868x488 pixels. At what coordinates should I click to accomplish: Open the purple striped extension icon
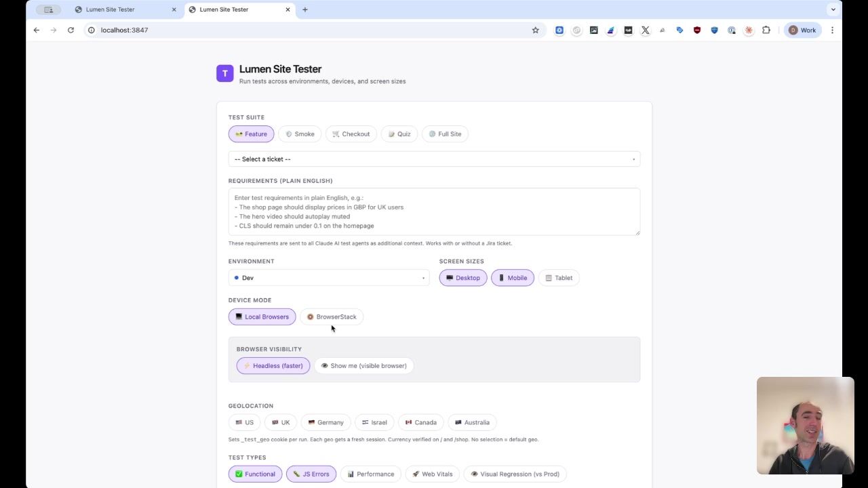[x=611, y=30]
